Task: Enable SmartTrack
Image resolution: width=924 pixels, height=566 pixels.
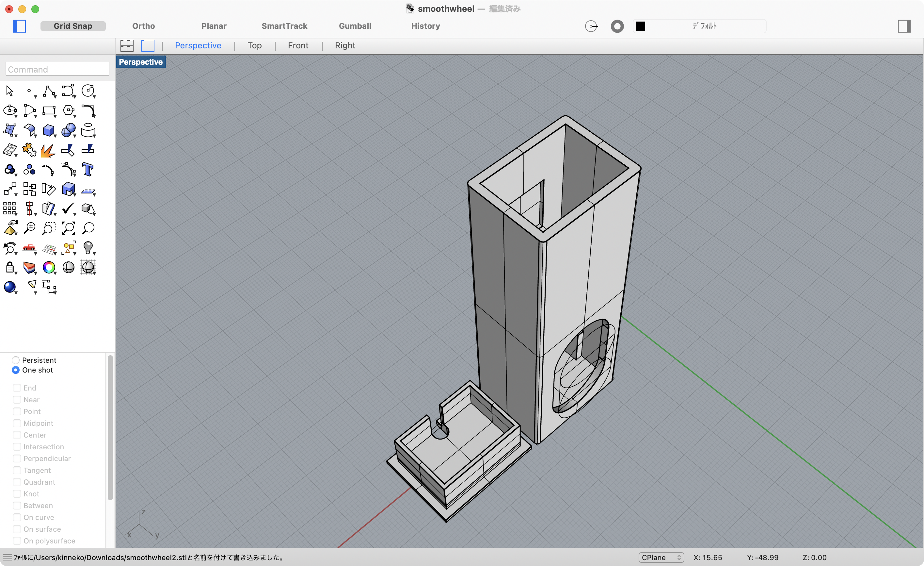Action: pos(284,26)
